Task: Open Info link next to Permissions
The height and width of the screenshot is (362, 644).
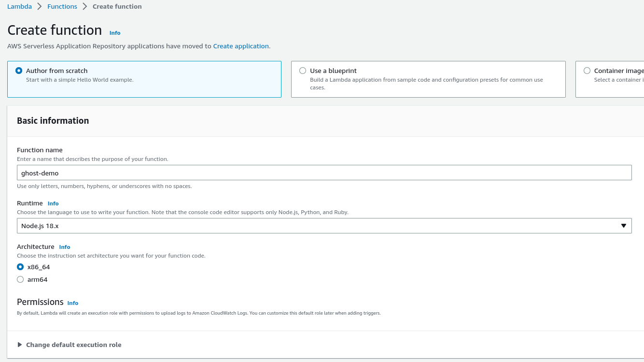Action: [x=73, y=303]
